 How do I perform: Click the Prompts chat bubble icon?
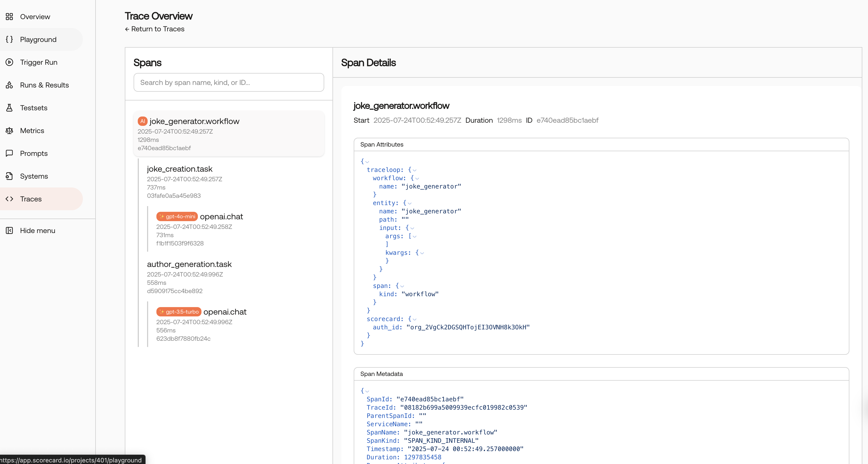pyautogui.click(x=9, y=153)
